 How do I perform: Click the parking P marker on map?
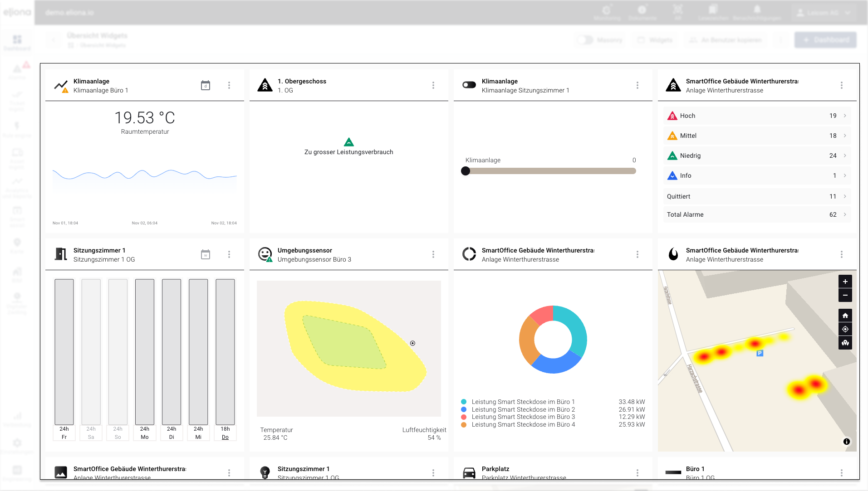coord(760,353)
